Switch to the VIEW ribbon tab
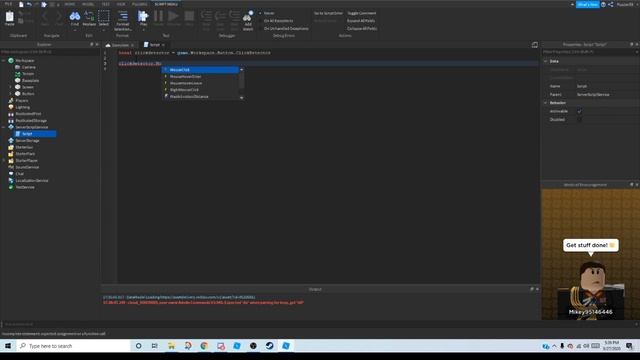 (121, 4)
